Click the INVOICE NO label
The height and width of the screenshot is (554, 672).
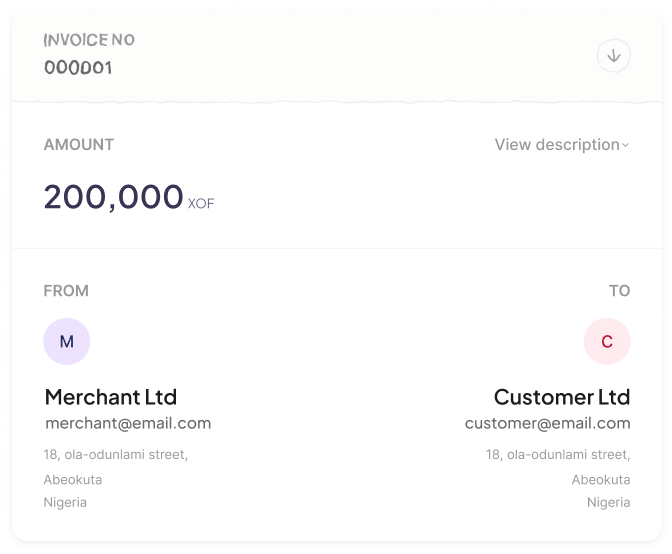(x=89, y=40)
